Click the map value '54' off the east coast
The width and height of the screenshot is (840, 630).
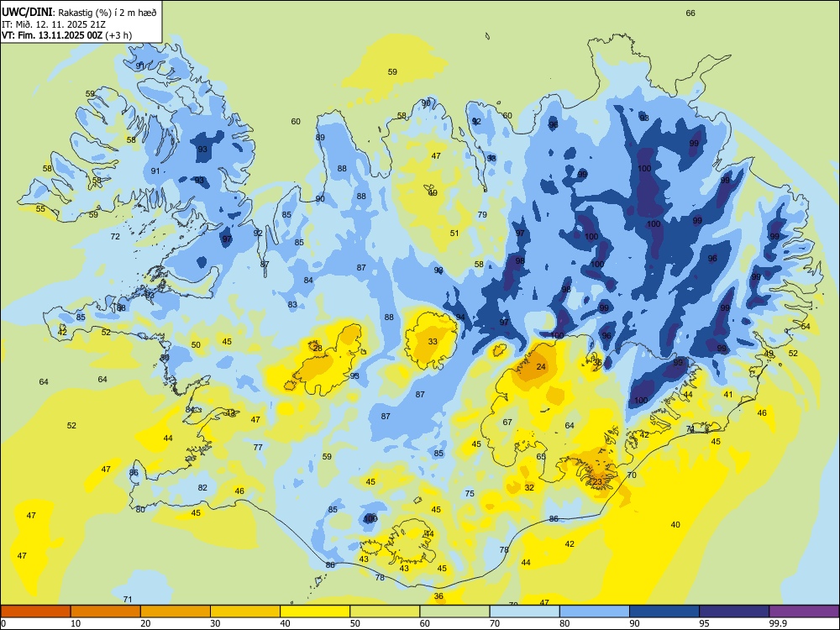pyautogui.click(x=806, y=326)
